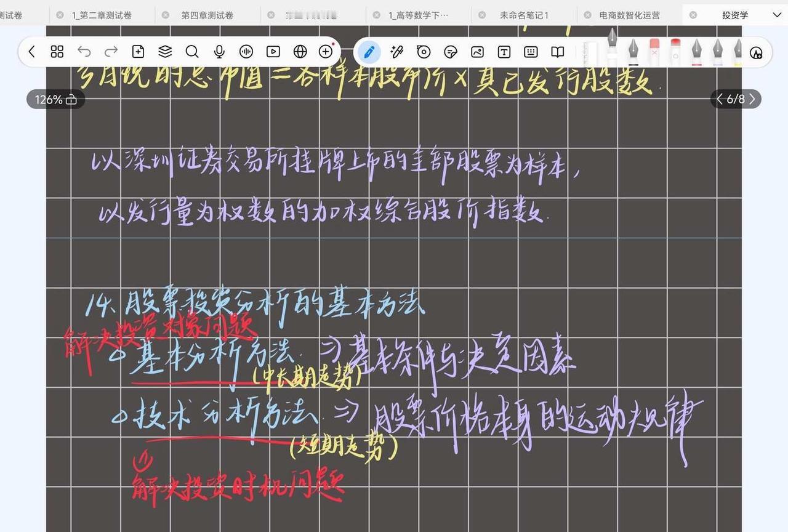This screenshot has height=532, width=788.
Task: Expand the tab list dropdown chevron
Action: [x=776, y=15]
